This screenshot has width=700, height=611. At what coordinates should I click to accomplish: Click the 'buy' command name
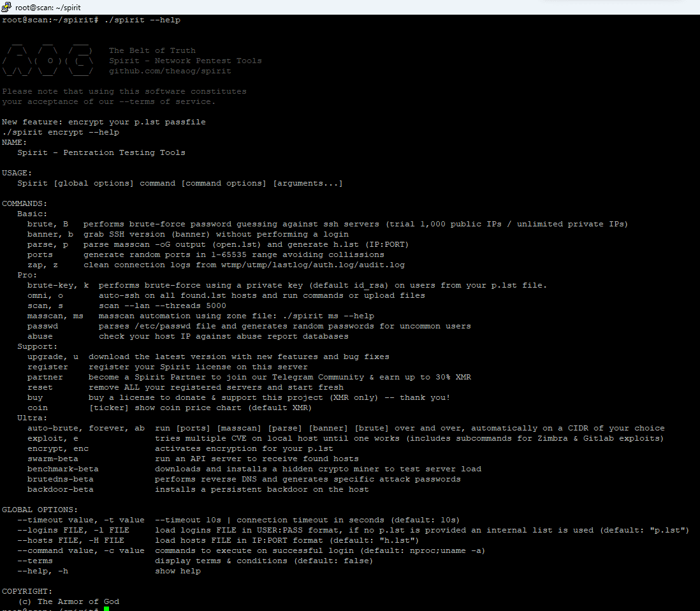(35, 397)
